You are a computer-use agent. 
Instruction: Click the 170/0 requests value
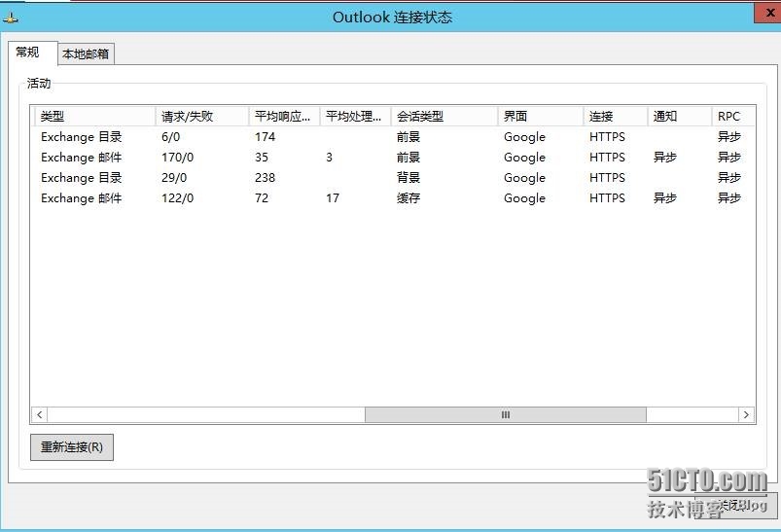tap(177, 158)
